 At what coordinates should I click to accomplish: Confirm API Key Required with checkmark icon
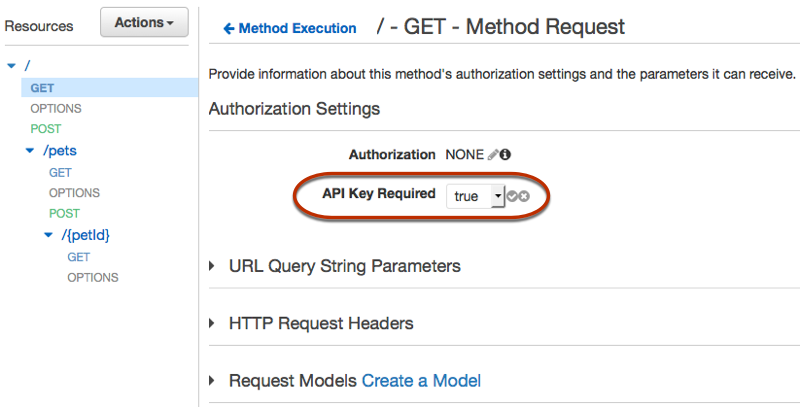click(x=512, y=196)
